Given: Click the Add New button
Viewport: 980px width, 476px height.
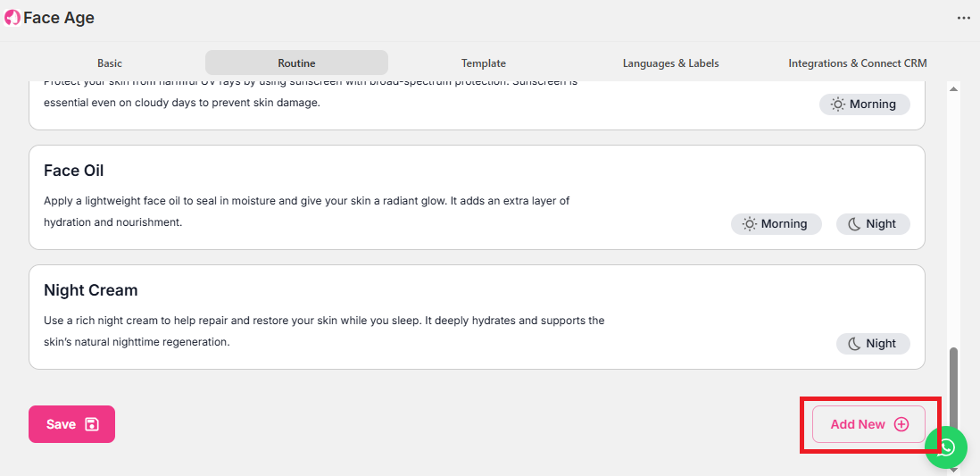Looking at the screenshot, I should click(x=868, y=424).
